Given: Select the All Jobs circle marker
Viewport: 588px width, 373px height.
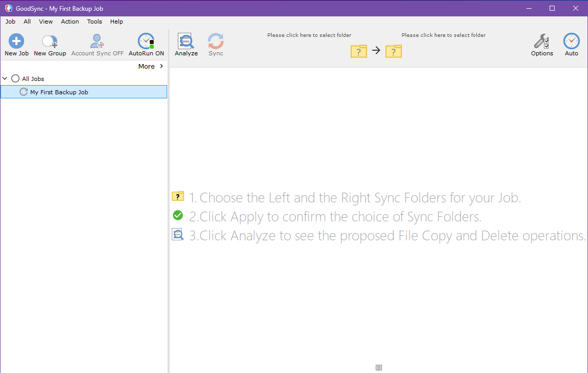Looking at the screenshot, I should pos(15,78).
